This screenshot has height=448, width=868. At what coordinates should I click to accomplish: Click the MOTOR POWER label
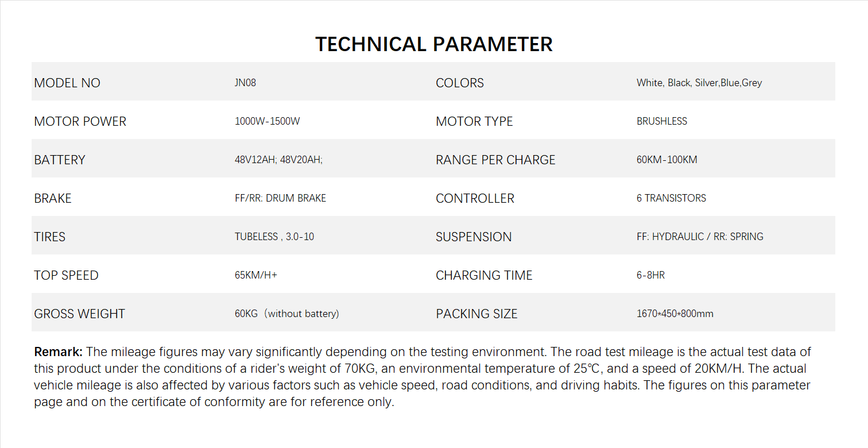pos(80,121)
